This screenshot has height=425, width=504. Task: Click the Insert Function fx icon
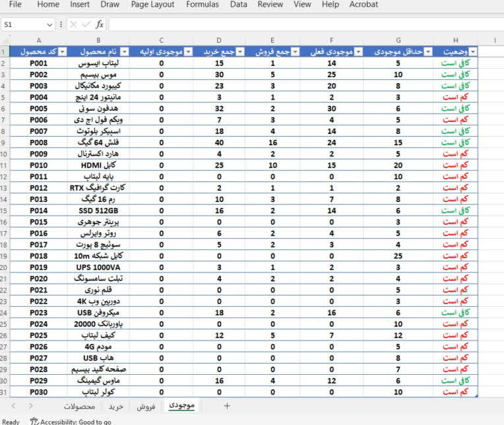click(x=100, y=24)
